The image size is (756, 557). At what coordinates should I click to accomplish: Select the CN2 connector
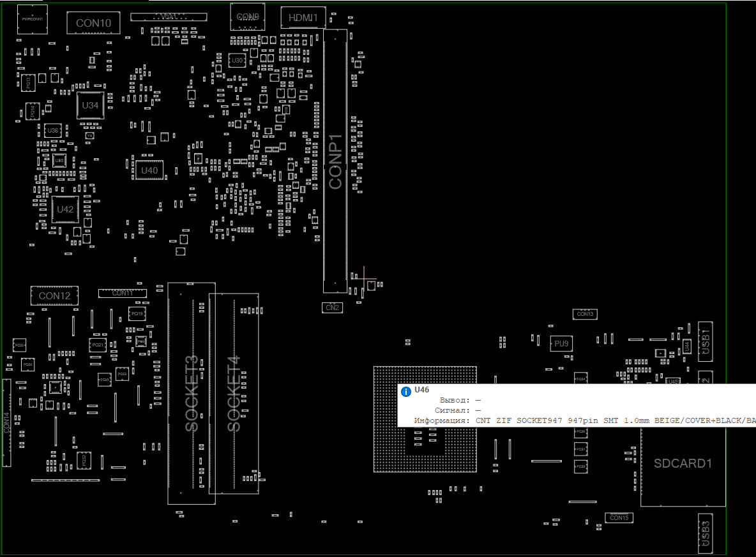[x=333, y=308]
